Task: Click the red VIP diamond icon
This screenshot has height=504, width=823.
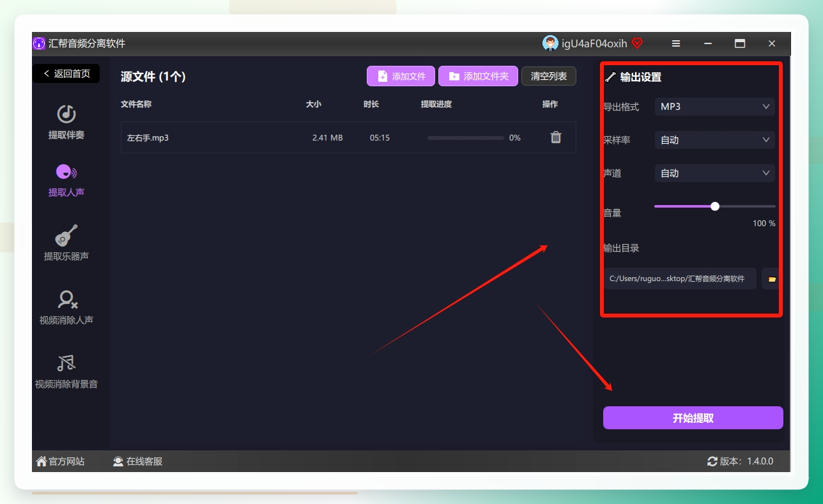Action: (x=637, y=43)
